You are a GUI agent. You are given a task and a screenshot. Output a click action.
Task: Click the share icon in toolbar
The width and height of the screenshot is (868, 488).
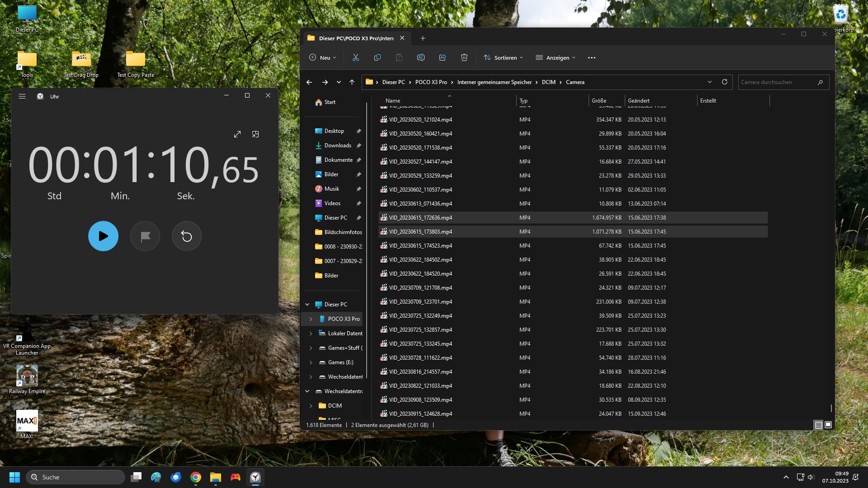pyautogui.click(x=443, y=57)
